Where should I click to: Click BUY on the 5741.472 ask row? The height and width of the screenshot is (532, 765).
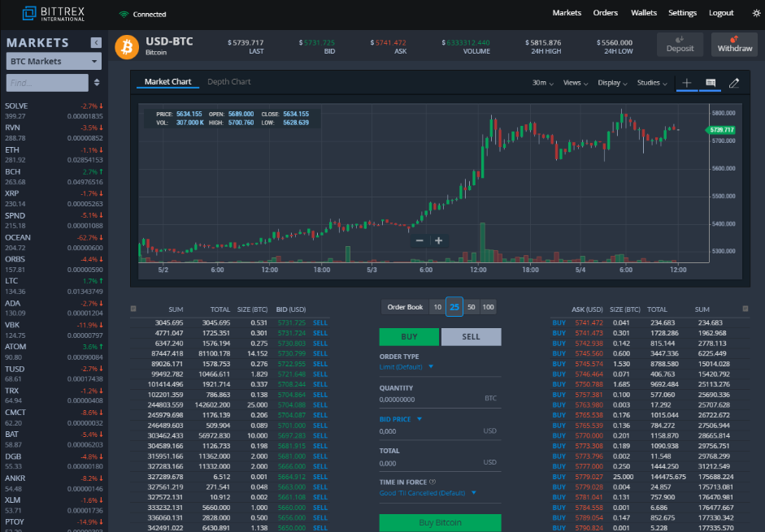(x=559, y=322)
